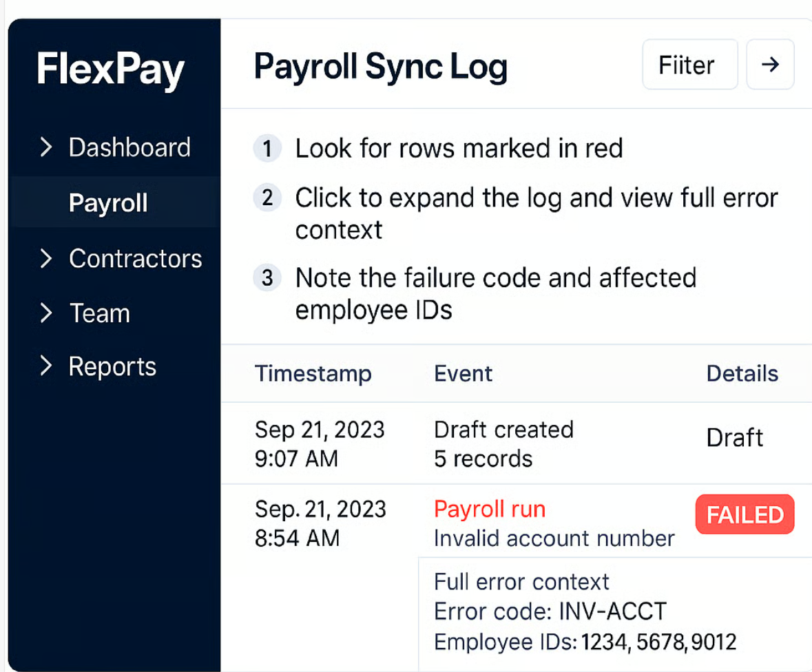This screenshot has width=812, height=672.
Task: Select the Draft created log row
Action: tap(503, 443)
